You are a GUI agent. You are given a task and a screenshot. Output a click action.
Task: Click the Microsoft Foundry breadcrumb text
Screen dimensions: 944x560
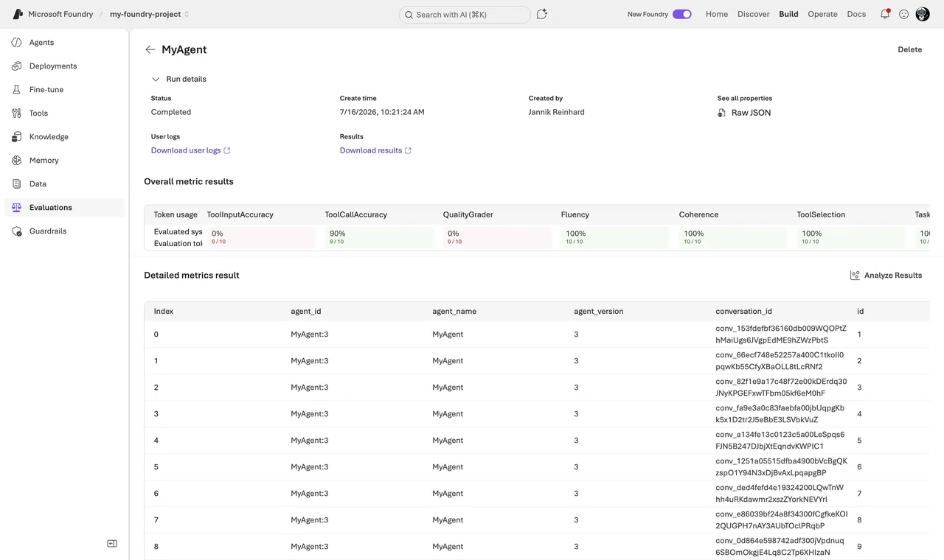coord(60,14)
